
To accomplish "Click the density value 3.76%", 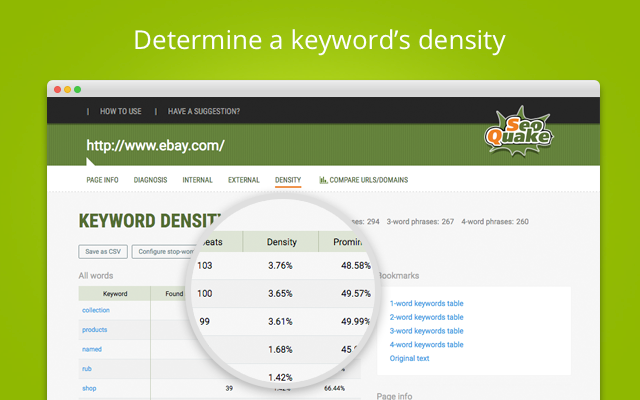I will 280,266.
